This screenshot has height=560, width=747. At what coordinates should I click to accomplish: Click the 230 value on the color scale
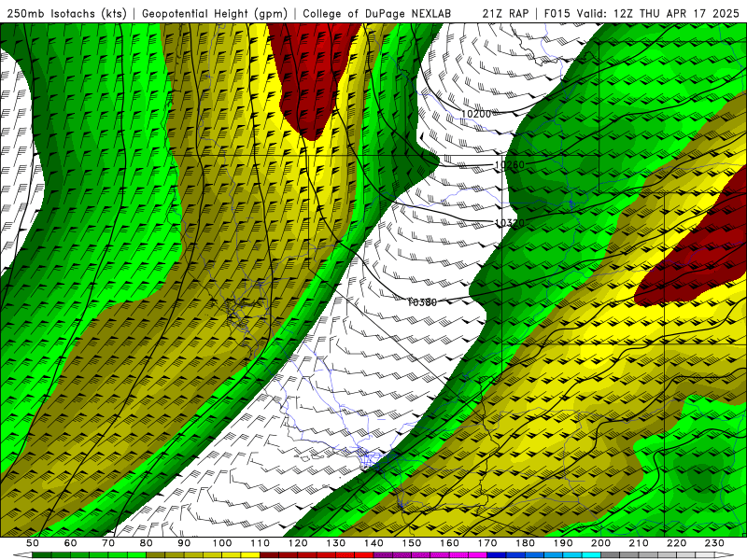[x=714, y=543]
